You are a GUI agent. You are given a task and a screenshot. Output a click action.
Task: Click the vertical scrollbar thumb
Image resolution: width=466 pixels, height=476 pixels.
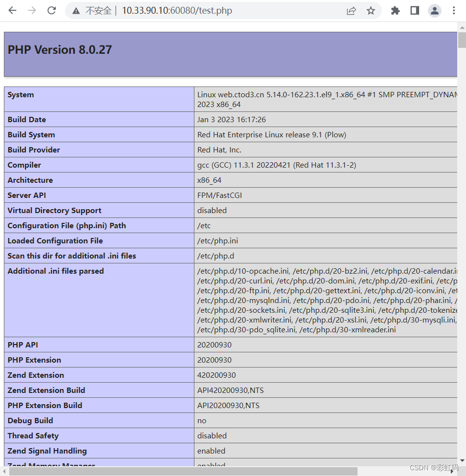462,40
